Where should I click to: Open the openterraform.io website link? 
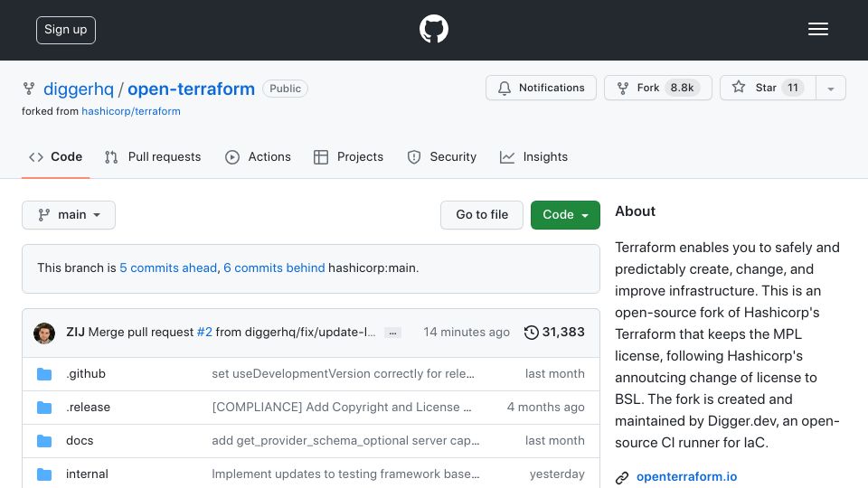click(686, 477)
